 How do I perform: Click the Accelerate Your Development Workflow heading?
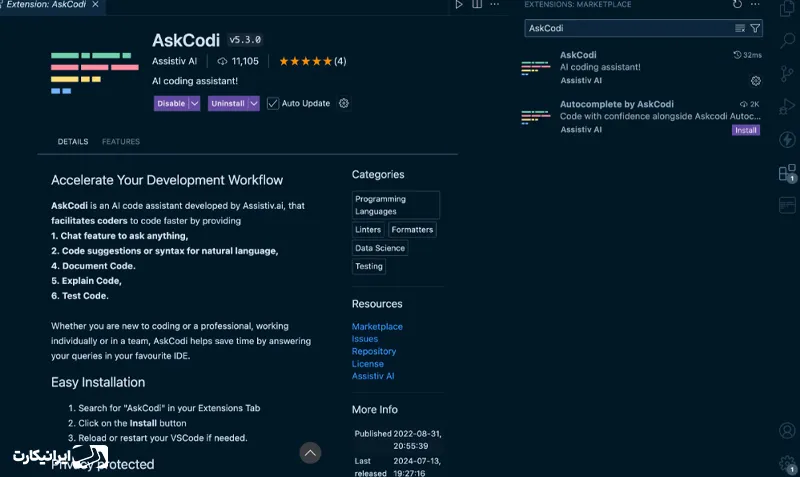167,180
